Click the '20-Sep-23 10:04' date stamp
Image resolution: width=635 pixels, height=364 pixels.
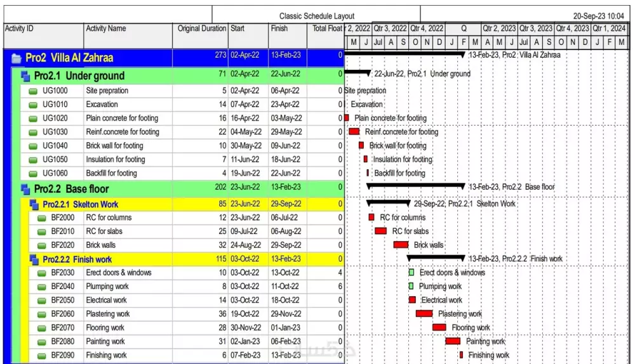(599, 16)
